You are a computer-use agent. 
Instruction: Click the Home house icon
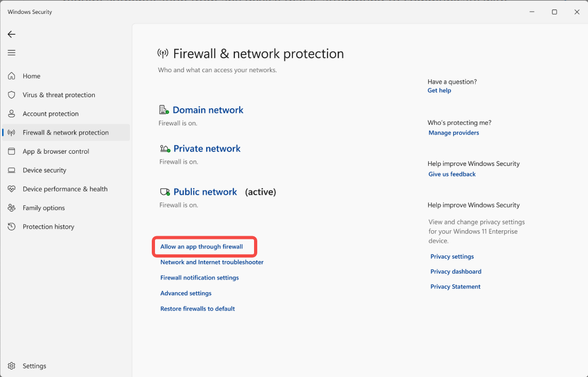tap(12, 76)
